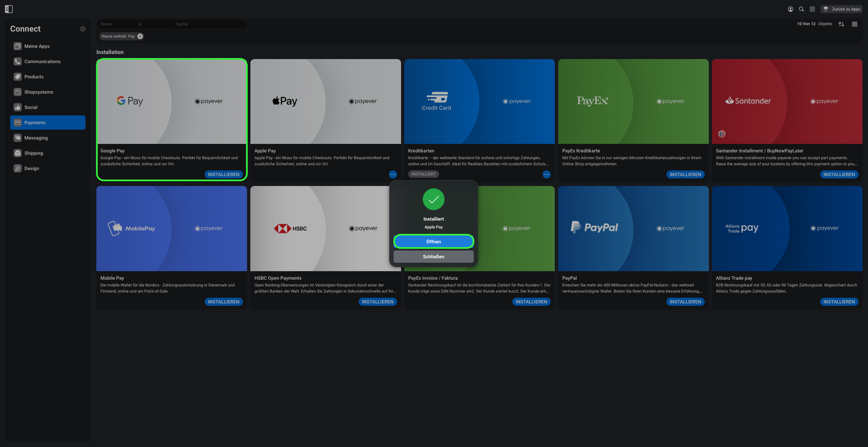Screen dimensions: 868x447
Task: Click the Suche search input
Action: (210, 24)
